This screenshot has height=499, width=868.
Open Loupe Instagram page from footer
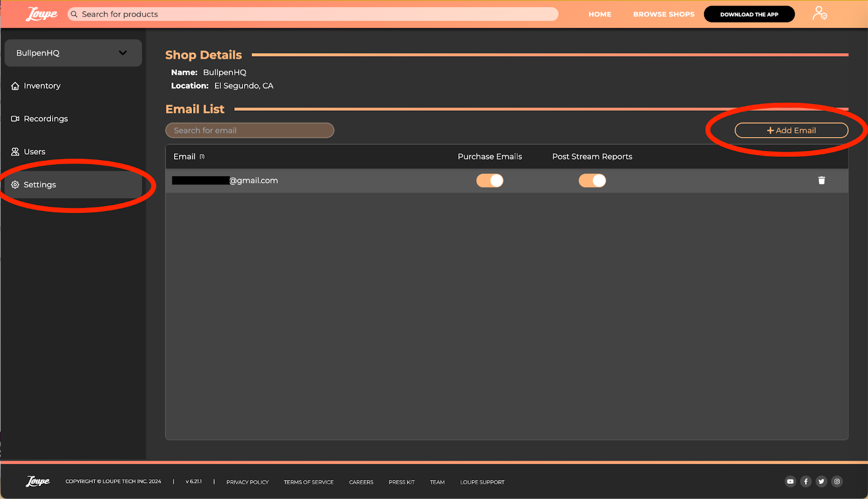(837, 482)
